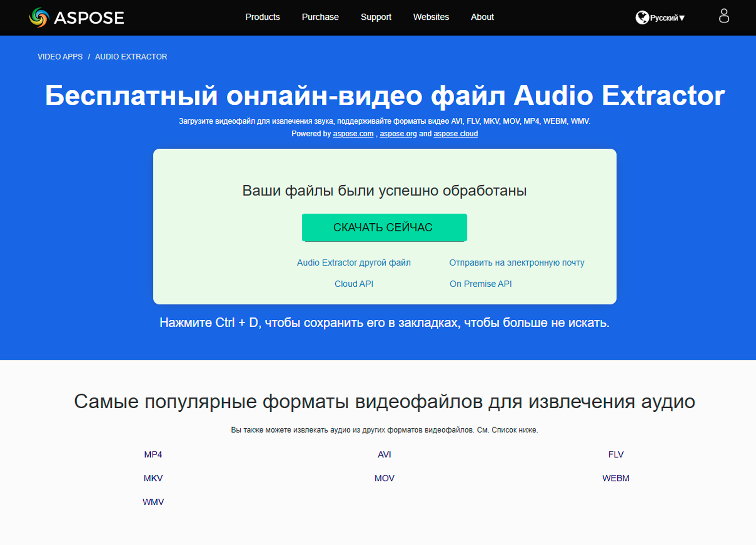Open the About menu
The width and height of the screenshot is (756, 545).
coord(482,17)
